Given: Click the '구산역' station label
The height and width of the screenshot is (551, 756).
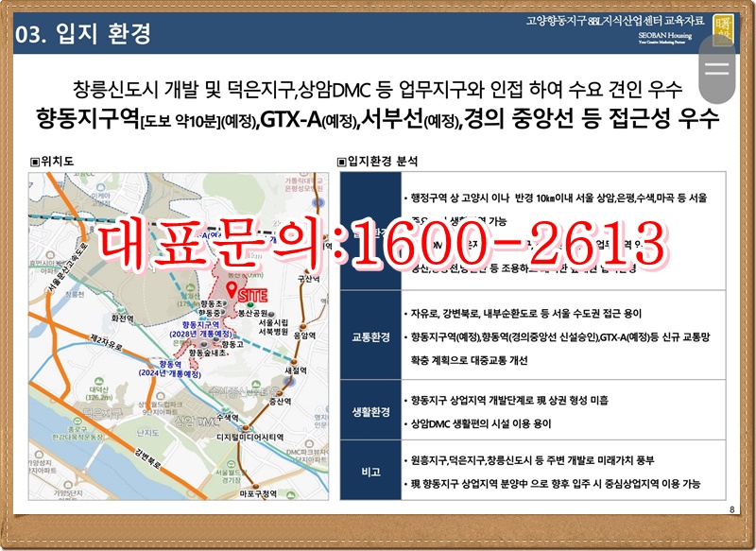Looking at the screenshot, I should pyautogui.click(x=309, y=278).
